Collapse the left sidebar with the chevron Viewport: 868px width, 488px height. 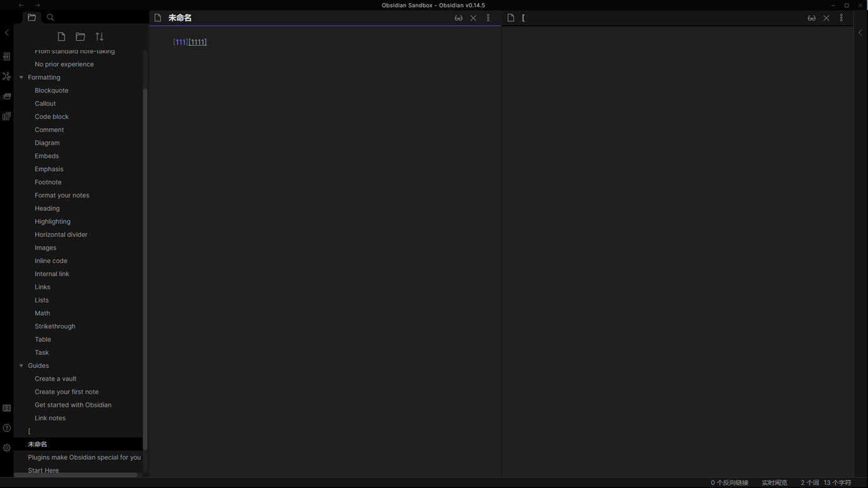click(x=7, y=33)
